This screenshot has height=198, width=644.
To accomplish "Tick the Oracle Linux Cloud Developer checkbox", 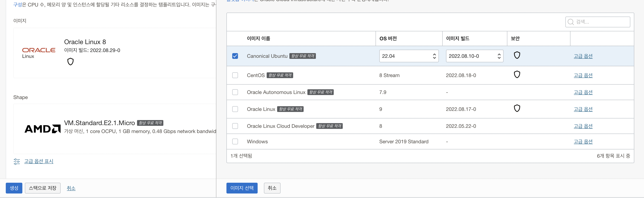I will pyautogui.click(x=235, y=126).
